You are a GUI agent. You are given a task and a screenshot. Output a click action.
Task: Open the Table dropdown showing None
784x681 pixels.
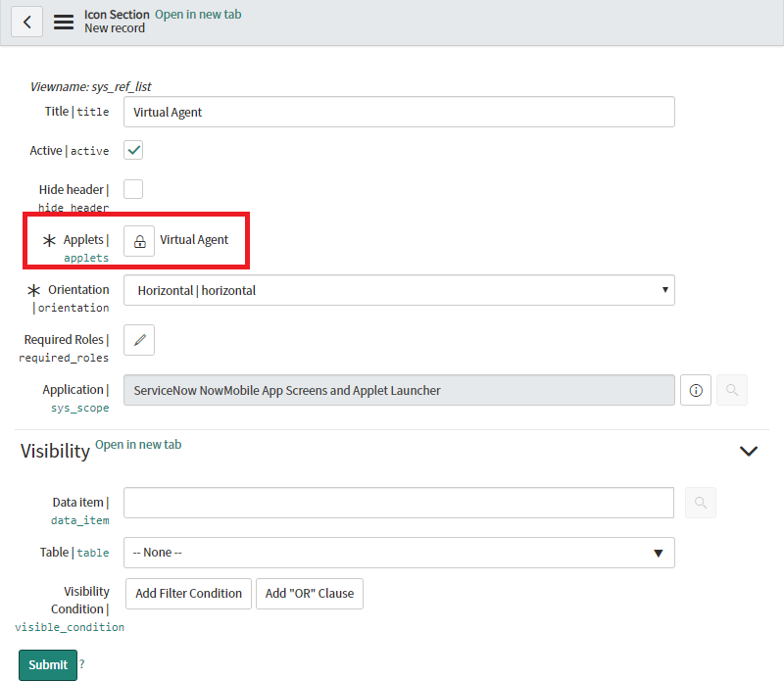(x=399, y=553)
